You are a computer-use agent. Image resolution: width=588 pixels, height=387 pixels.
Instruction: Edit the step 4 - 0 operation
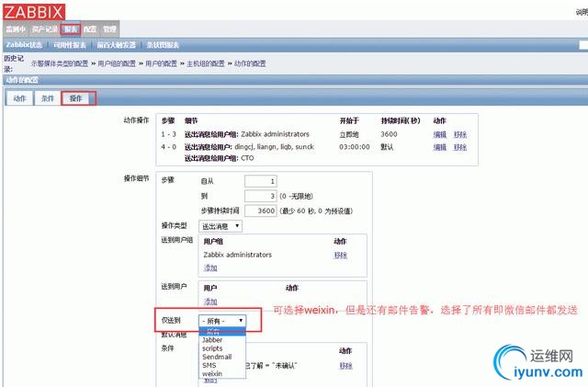coord(440,147)
